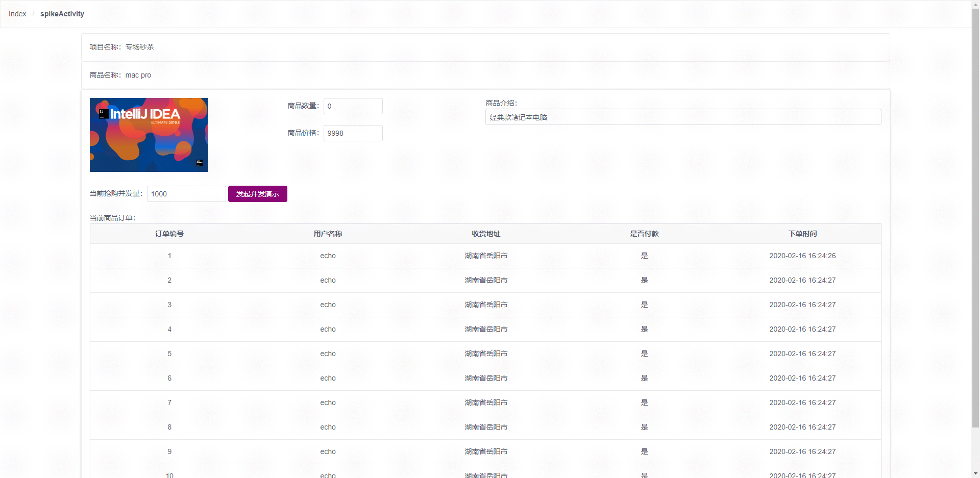Image resolution: width=980 pixels, height=478 pixels.
Task: Click the 是否付款 column header
Action: [644, 234]
